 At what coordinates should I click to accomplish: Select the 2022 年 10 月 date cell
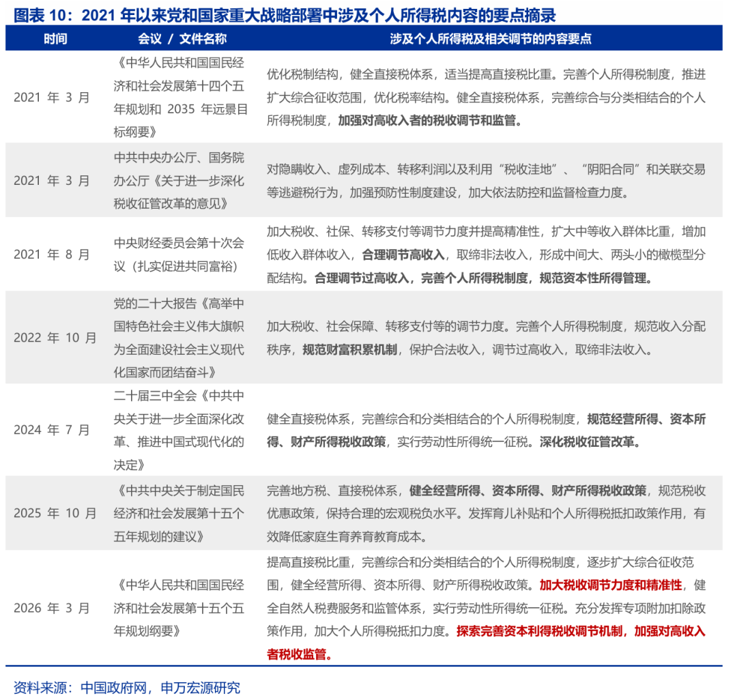[55, 337]
